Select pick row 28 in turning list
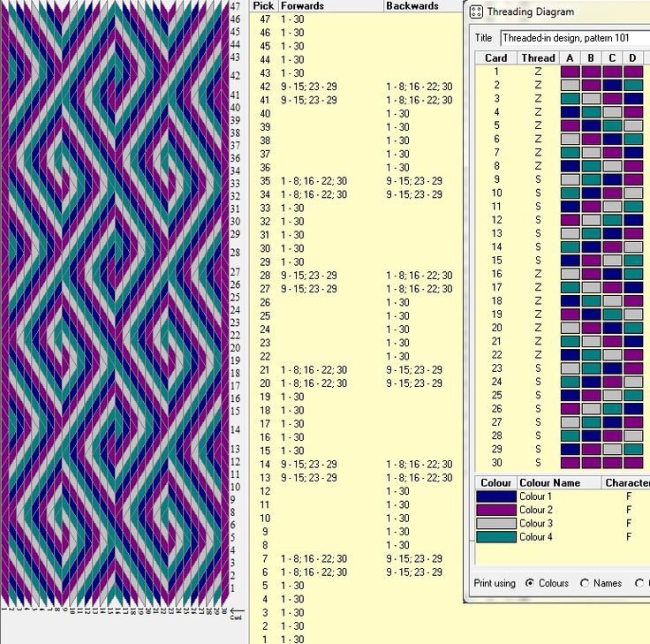 (357, 276)
